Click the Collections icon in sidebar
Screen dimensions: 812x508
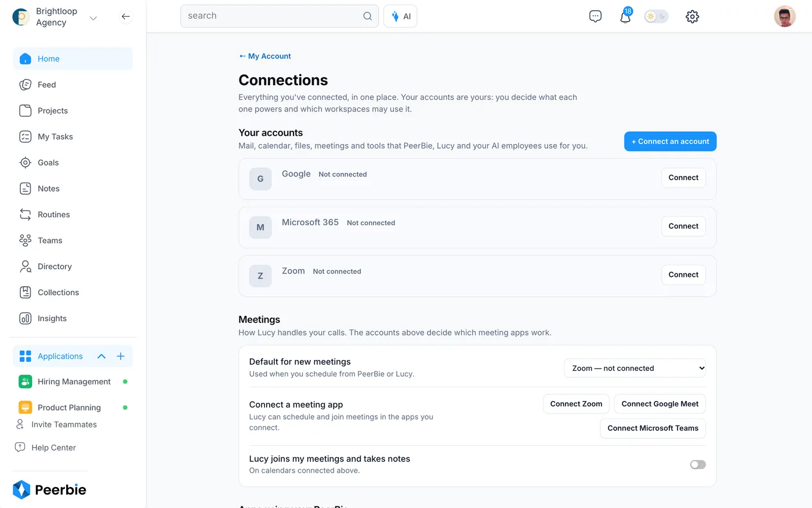[25, 292]
